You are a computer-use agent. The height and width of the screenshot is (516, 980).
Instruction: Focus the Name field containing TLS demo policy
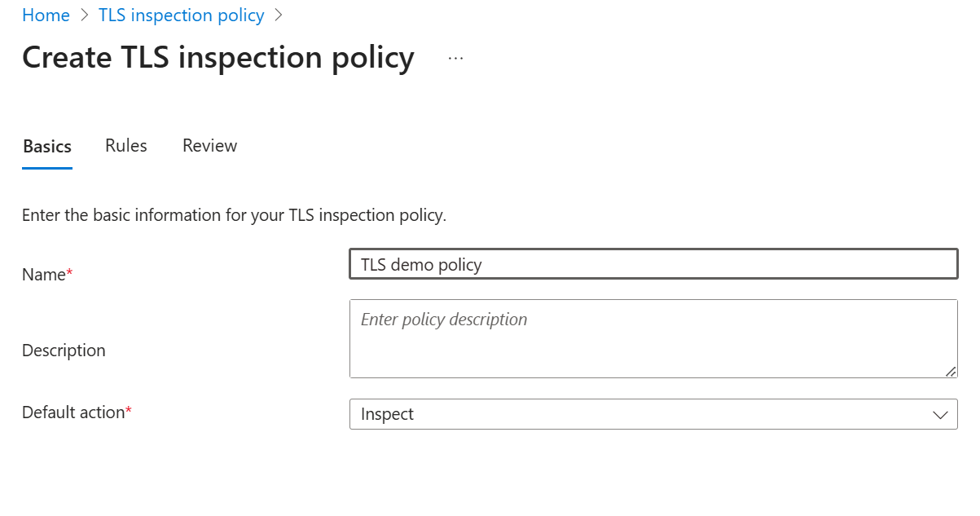pos(653,264)
